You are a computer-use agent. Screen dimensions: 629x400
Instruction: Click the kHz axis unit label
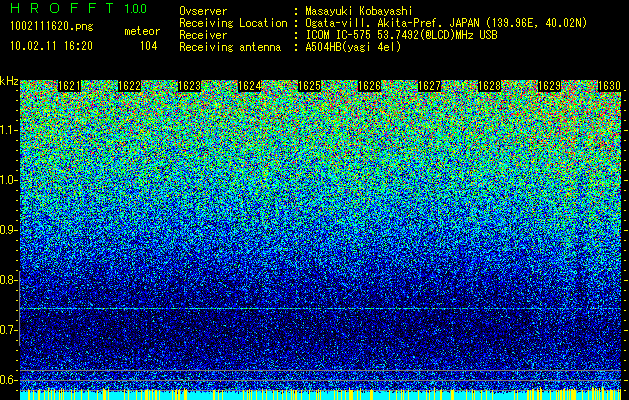point(9,81)
